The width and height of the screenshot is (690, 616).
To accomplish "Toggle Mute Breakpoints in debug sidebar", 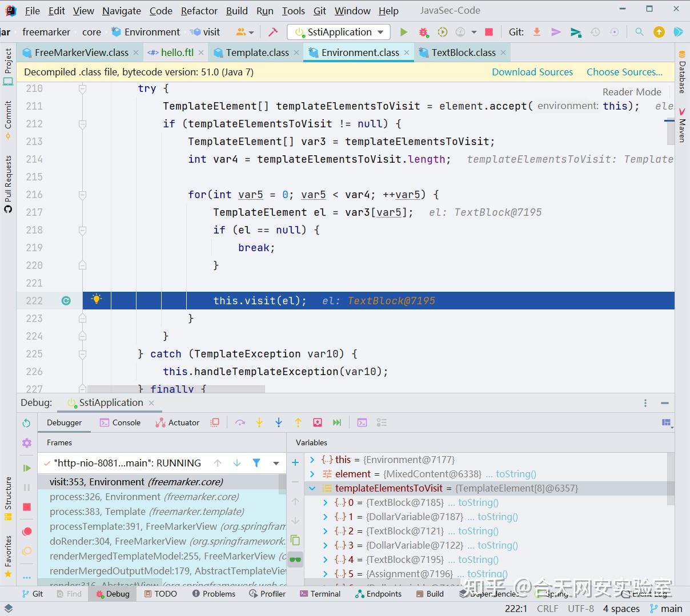I will click(x=27, y=551).
